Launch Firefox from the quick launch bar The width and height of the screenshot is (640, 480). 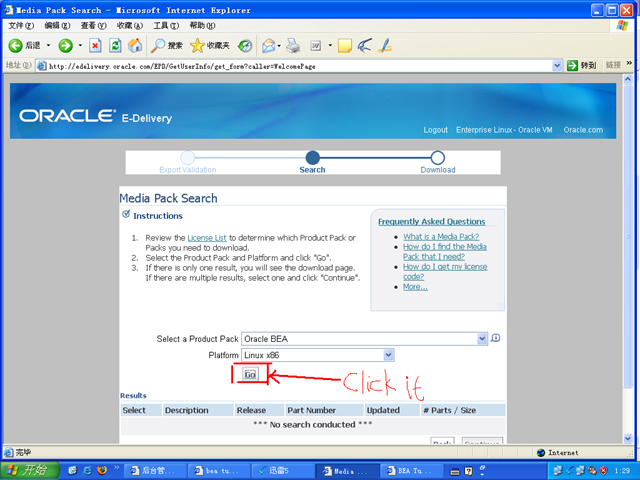click(102, 470)
